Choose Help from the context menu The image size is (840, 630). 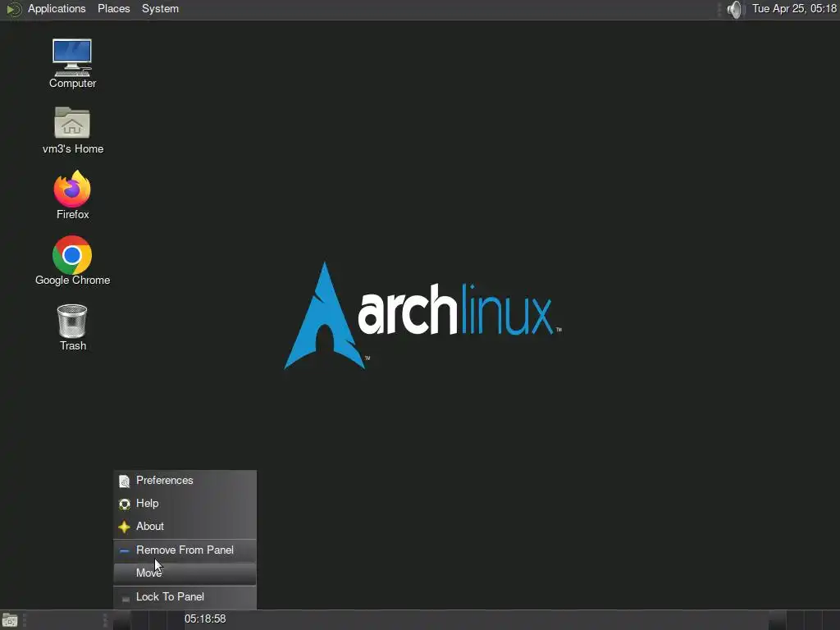coord(185,504)
